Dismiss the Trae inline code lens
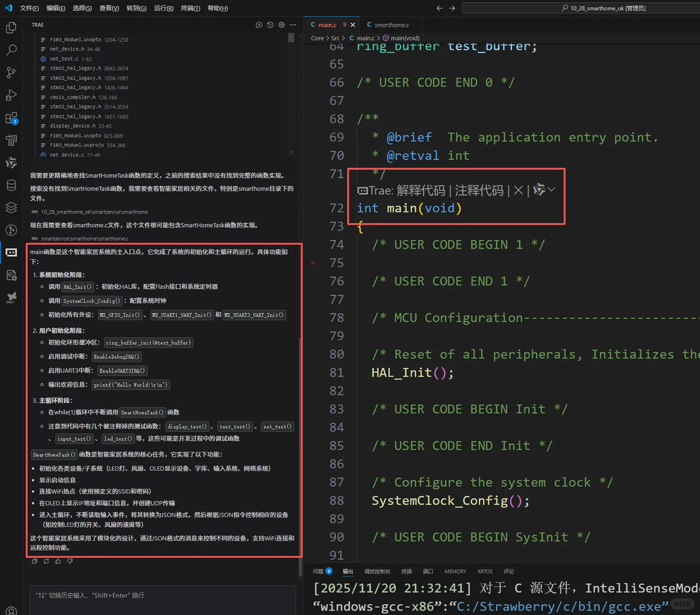Viewport: 700px width, 615px height. tap(518, 190)
